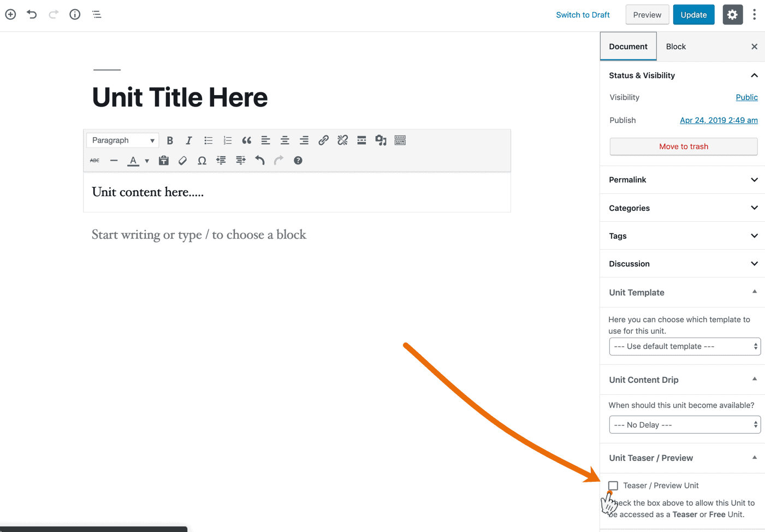Screen dimensions: 765x532
Task: Click the Public visibility link
Action: (746, 97)
